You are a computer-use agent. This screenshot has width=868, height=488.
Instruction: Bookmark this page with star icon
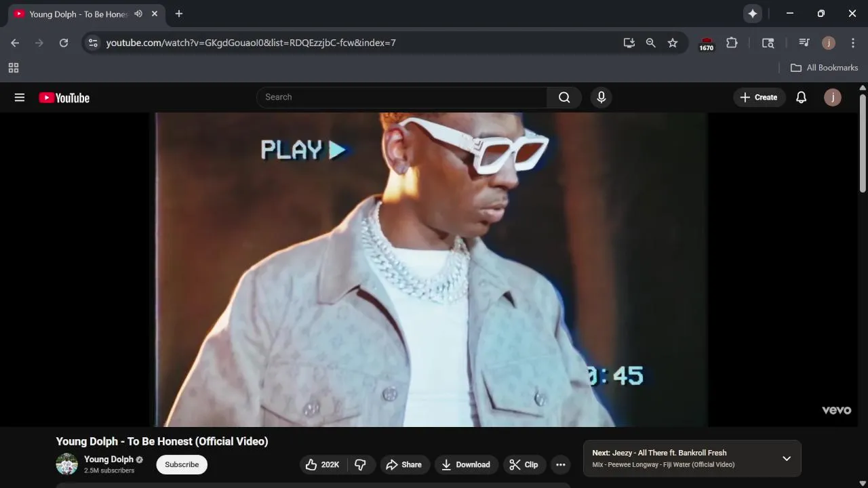coord(673,43)
